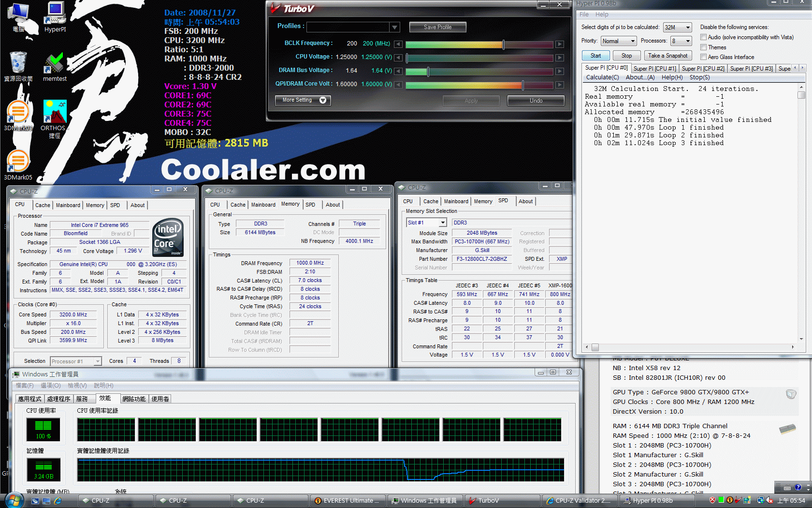Open the Computer desktop icon
This screenshot has width=812, height=508.
pyautogui.click(x=18, y=17)
